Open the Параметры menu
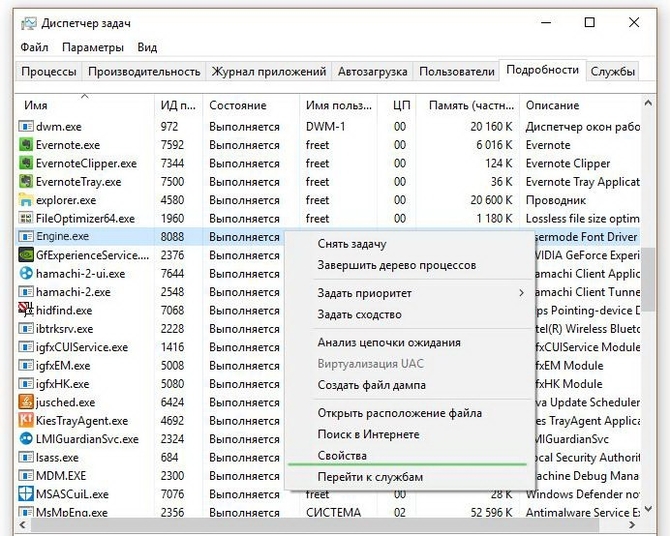This screenshot has width=670, height=536. (x=93, y=47)
